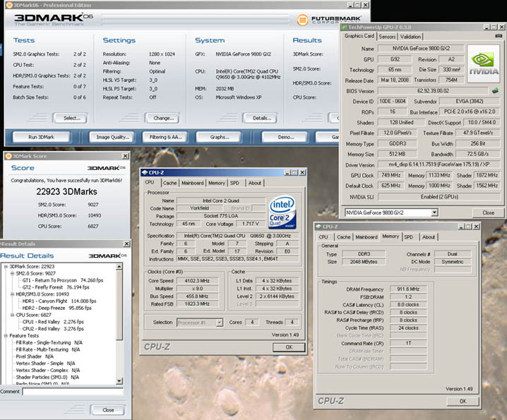The width and height of the screenshot is (507, 420).
Task: Click the GPU-Z camera screenshot icon
Action: 499,36
